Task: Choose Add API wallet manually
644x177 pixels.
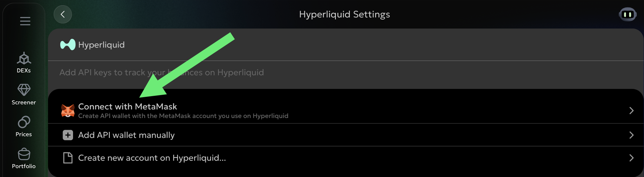Action: (x=126, y=135)
